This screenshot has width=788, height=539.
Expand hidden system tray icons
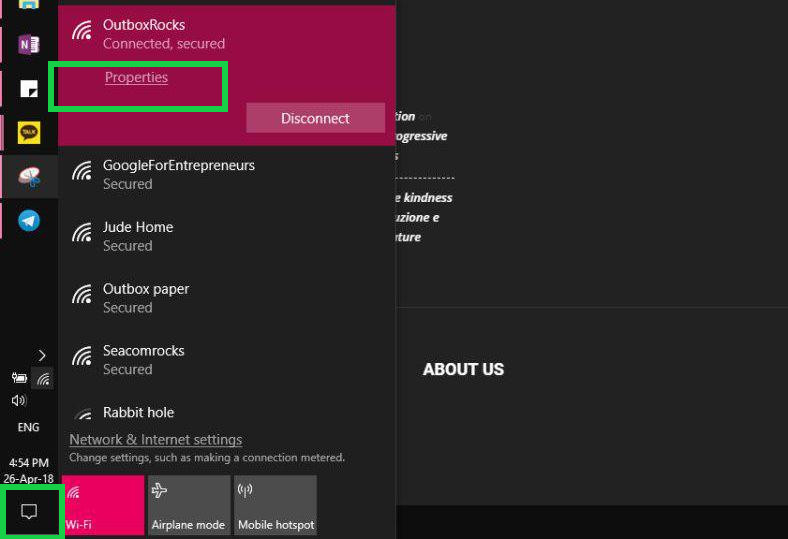point(42,356)
